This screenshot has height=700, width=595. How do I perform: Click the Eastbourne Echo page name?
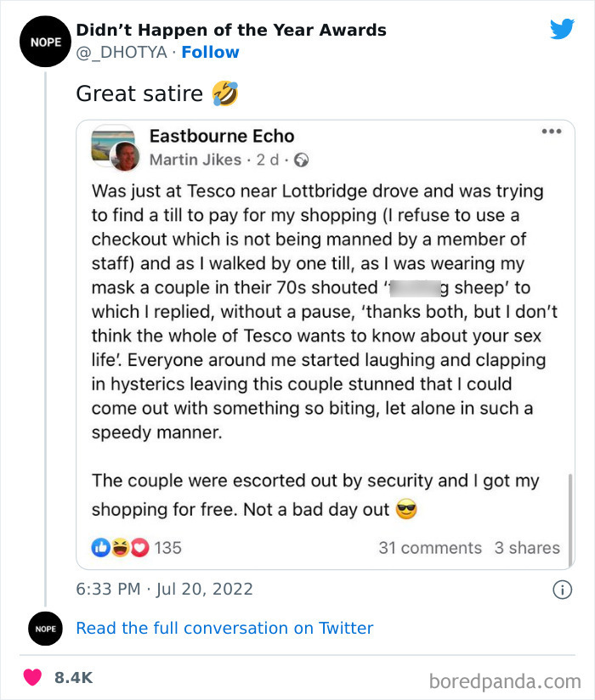(221, 136)
